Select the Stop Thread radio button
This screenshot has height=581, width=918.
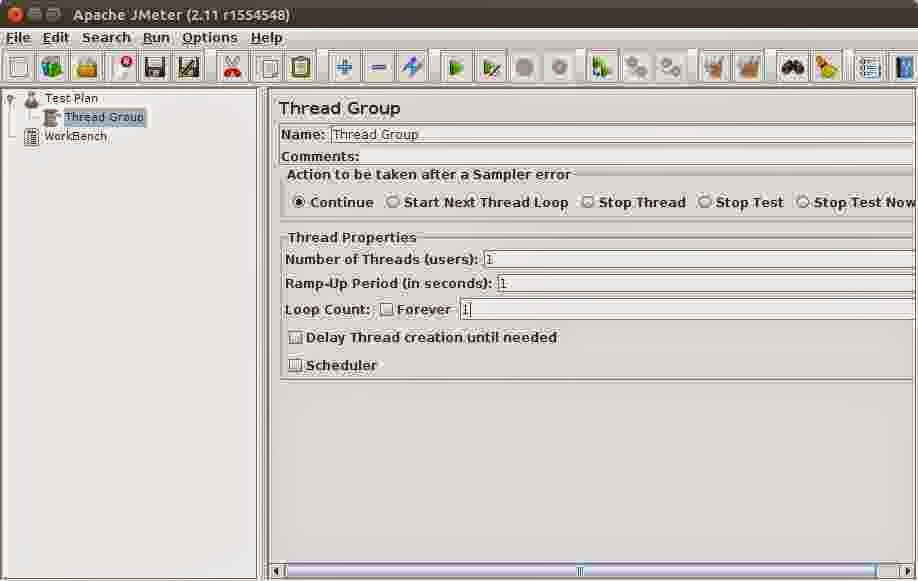tap(587, 202)
